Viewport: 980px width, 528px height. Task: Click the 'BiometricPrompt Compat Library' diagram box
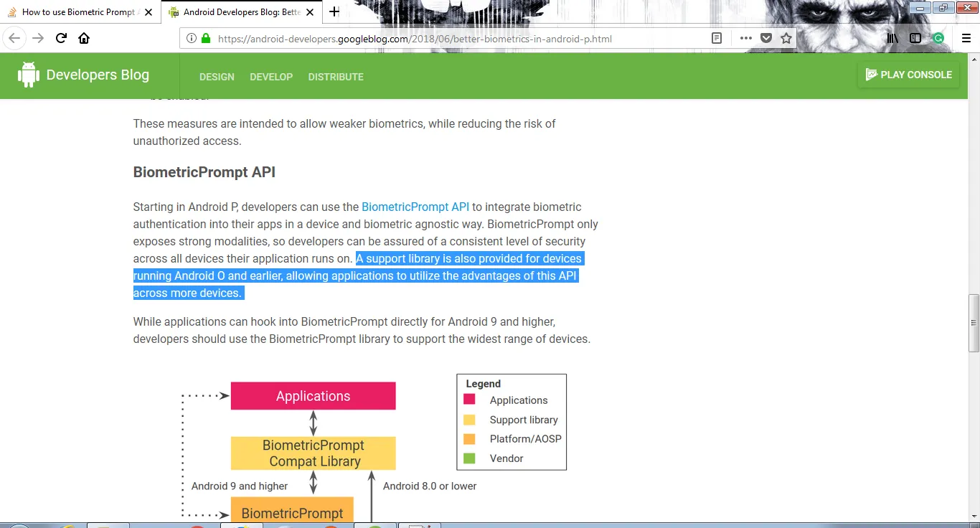point(314,453)
